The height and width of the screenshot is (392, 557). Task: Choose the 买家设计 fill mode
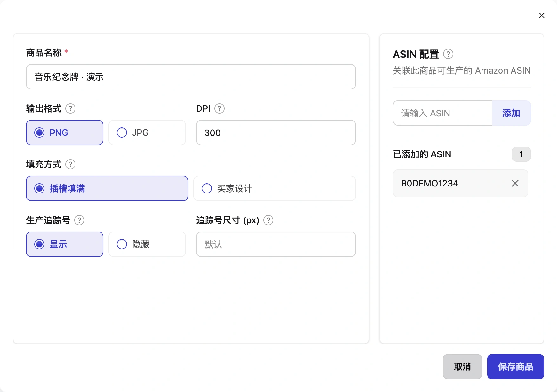pos(275,188)
